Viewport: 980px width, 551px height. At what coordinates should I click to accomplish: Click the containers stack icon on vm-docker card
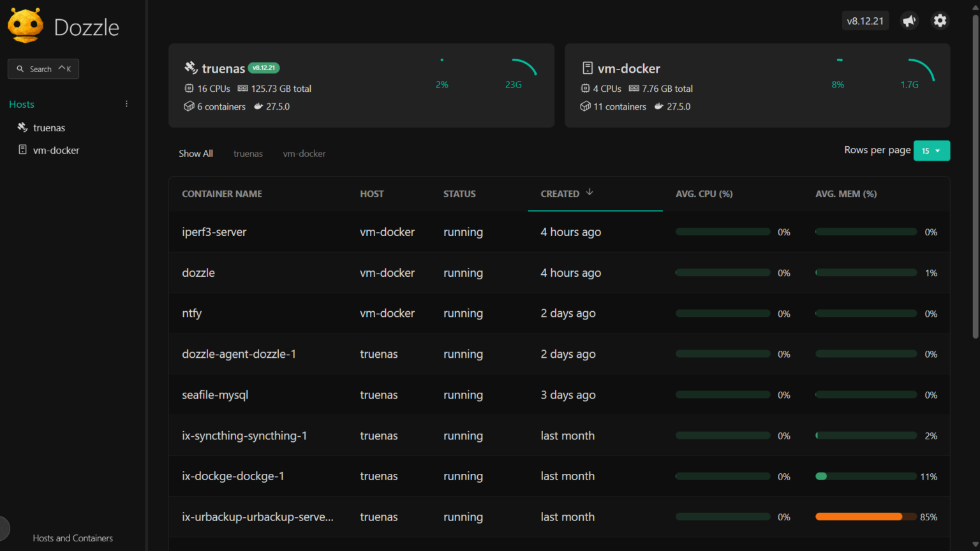(586, 107)
